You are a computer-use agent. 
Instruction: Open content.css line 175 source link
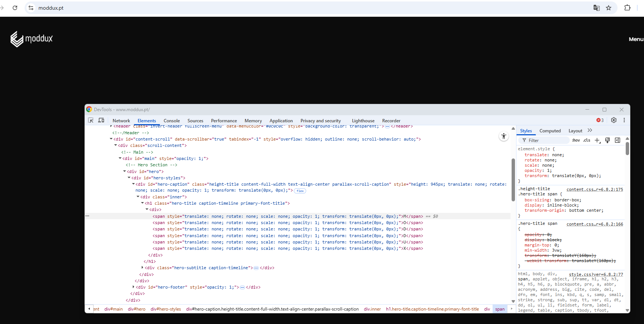[x=595, y=189]
